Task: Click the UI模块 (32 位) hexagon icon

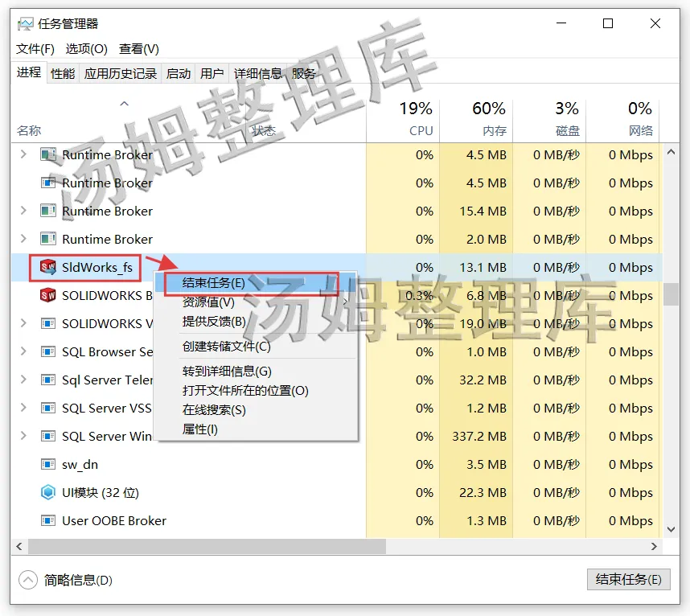Action: tap(48, 492)
